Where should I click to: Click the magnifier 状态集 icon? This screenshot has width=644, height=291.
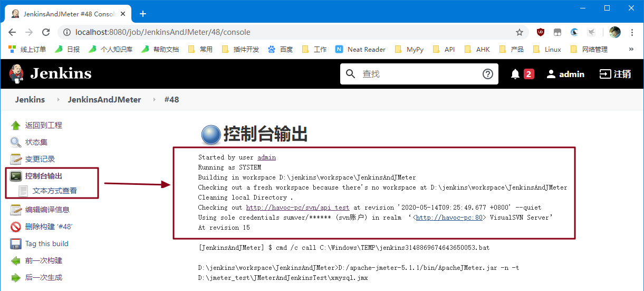pos(16,142)
